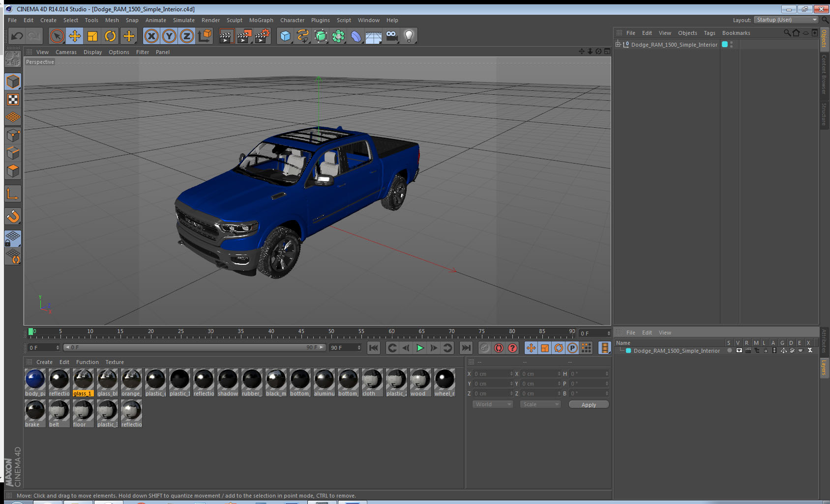The width and height of the screenshot is (830, 504).
Task: Enable Polygons mode in left sidebar
Action: tap(13, 171)
